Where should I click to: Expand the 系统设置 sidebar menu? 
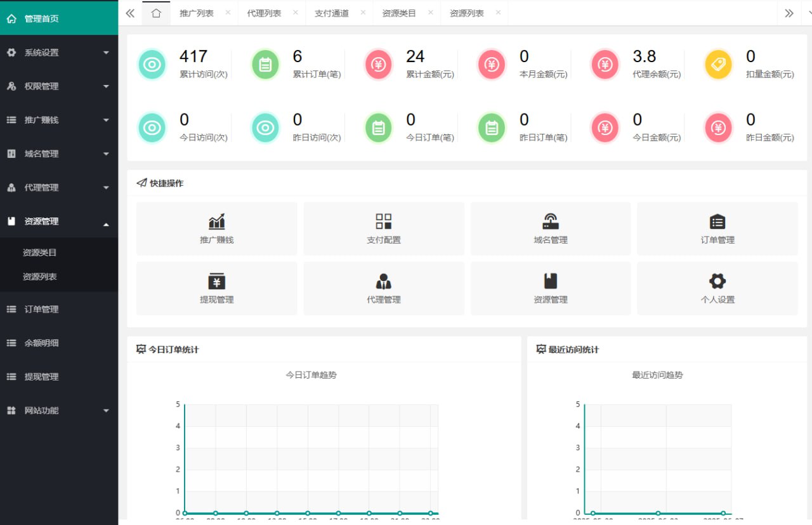click(x=58, y=53)
